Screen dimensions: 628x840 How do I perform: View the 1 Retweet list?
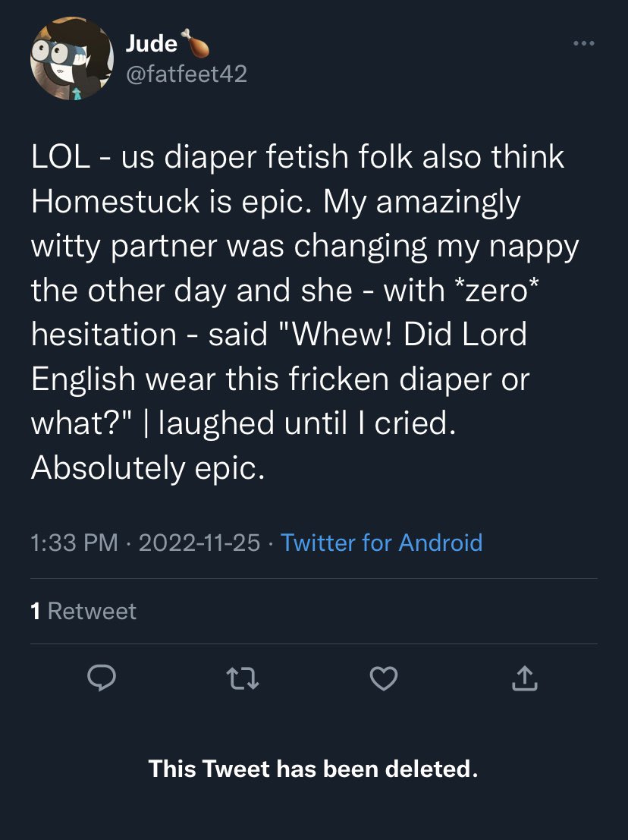[83, 611]
